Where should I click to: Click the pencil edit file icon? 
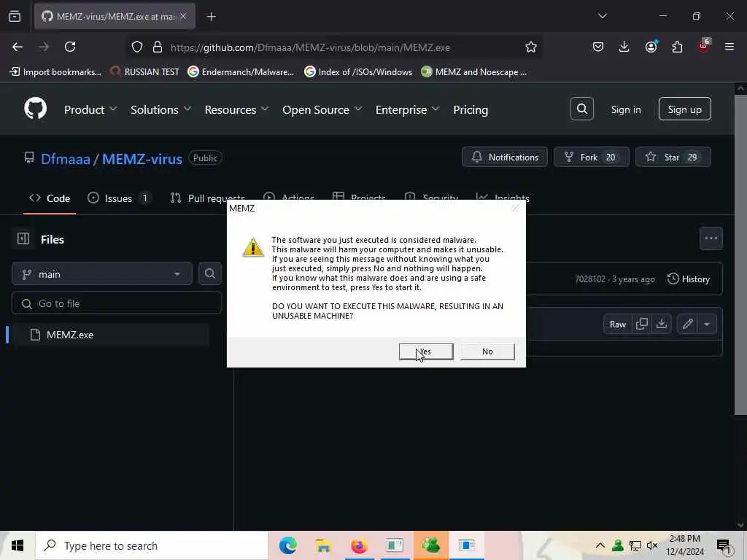coord(687,324)
